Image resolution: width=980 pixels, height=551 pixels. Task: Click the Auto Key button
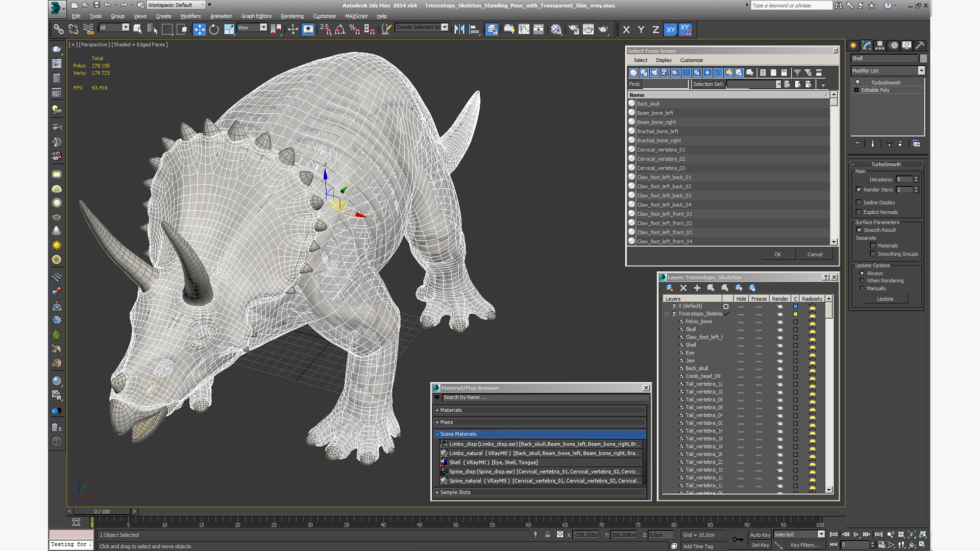tap(760, 535)
